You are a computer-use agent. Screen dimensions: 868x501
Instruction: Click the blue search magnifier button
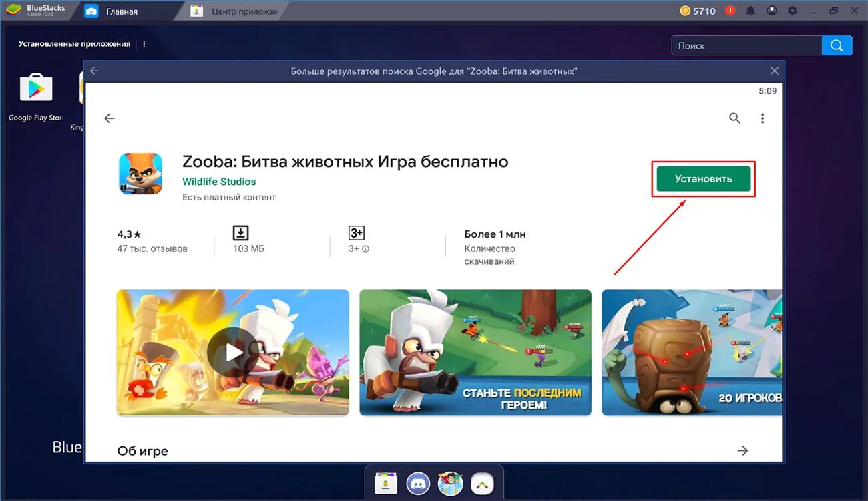point(837,45)
